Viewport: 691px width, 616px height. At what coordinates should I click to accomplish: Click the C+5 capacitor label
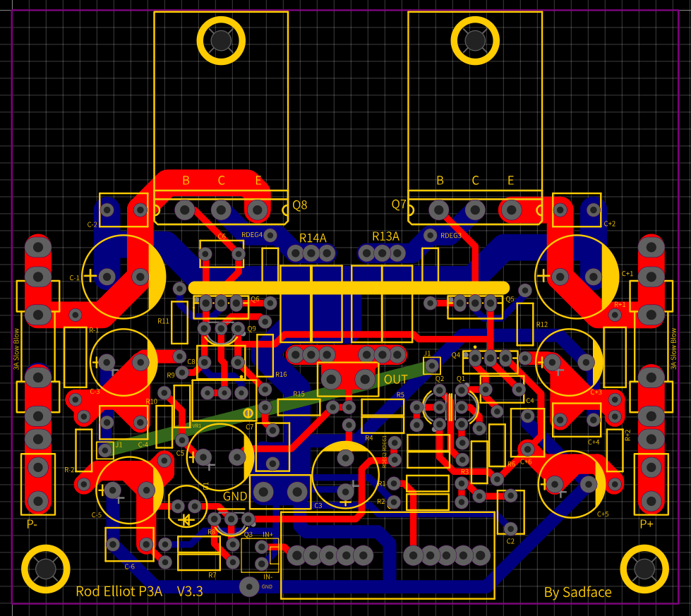[603, 514]
